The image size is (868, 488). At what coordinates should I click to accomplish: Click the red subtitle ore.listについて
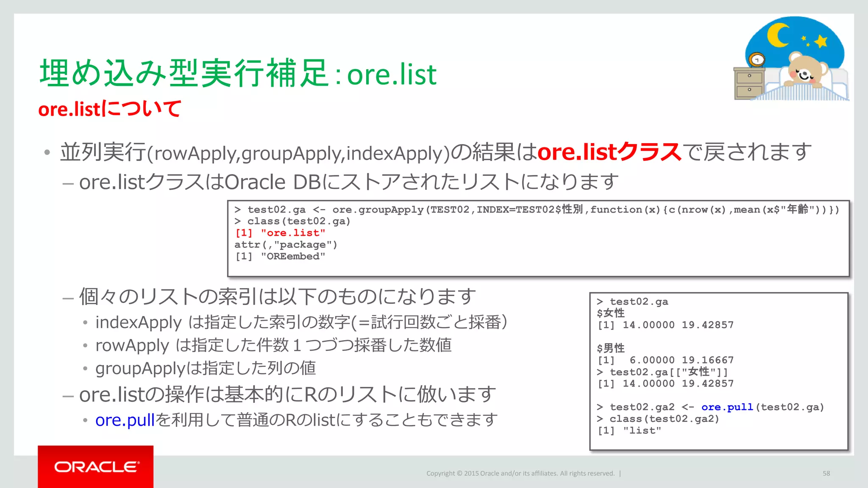110,108
